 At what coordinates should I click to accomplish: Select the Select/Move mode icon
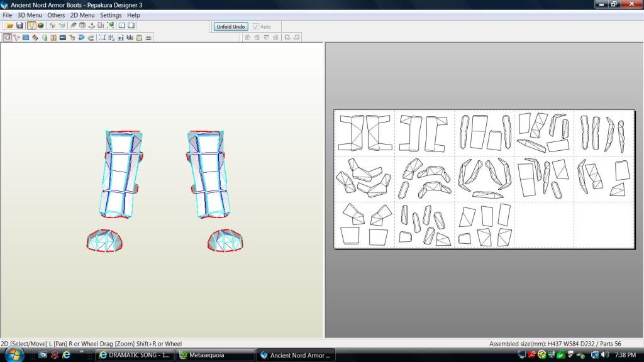click(x=7, y=37)
